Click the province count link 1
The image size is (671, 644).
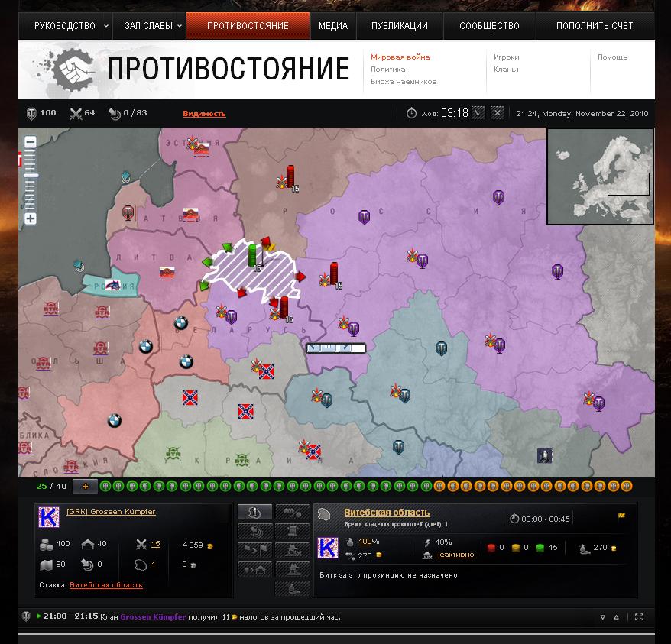coord(154,565)
